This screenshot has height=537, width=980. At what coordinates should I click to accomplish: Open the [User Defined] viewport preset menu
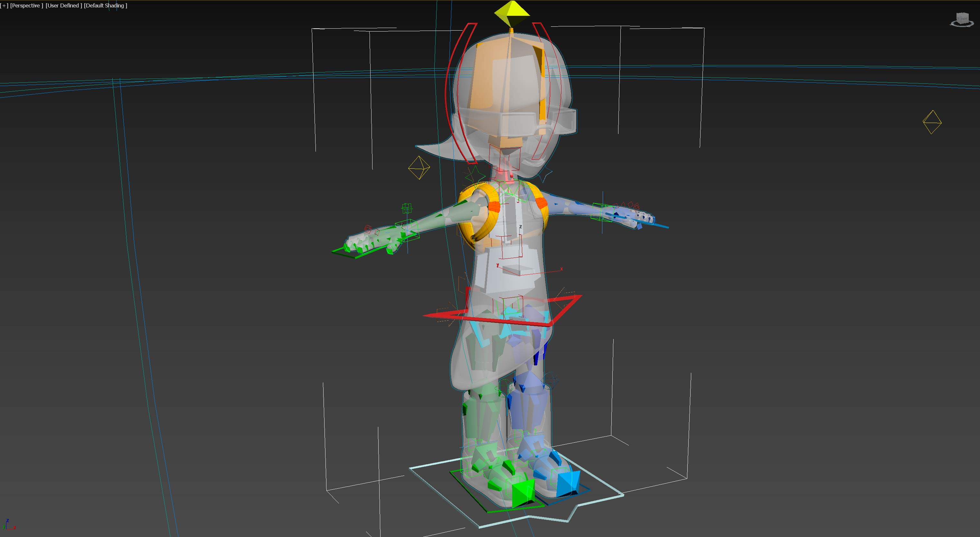click(x=63, y=6)
